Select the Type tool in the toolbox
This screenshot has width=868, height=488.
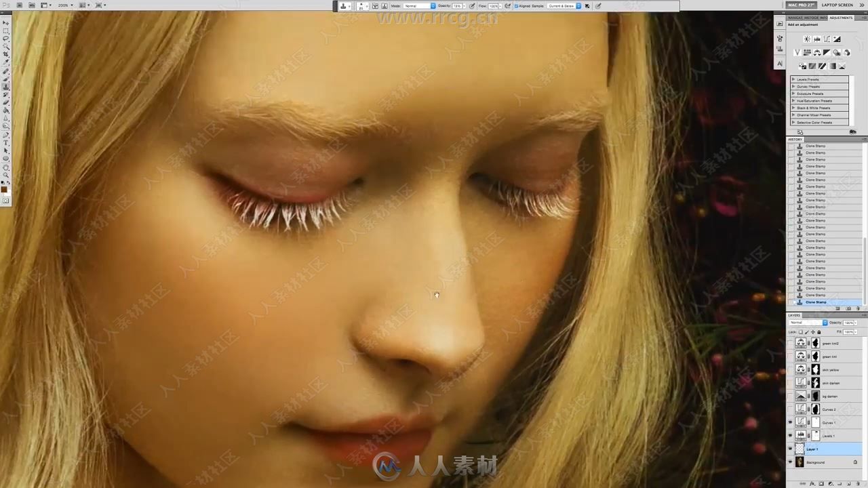[x=5, y=142]
